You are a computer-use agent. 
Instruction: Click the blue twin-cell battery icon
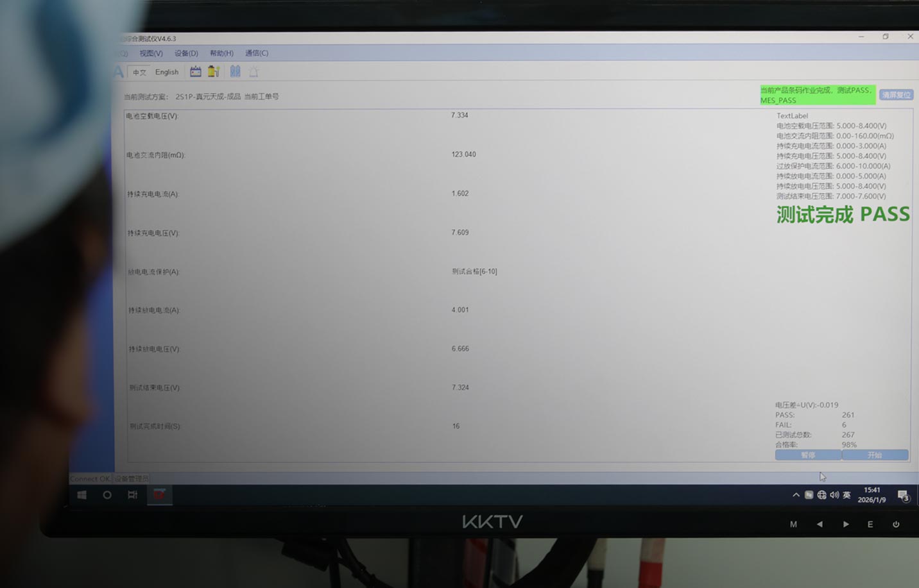pyautogui.click(x=236, y=72)
